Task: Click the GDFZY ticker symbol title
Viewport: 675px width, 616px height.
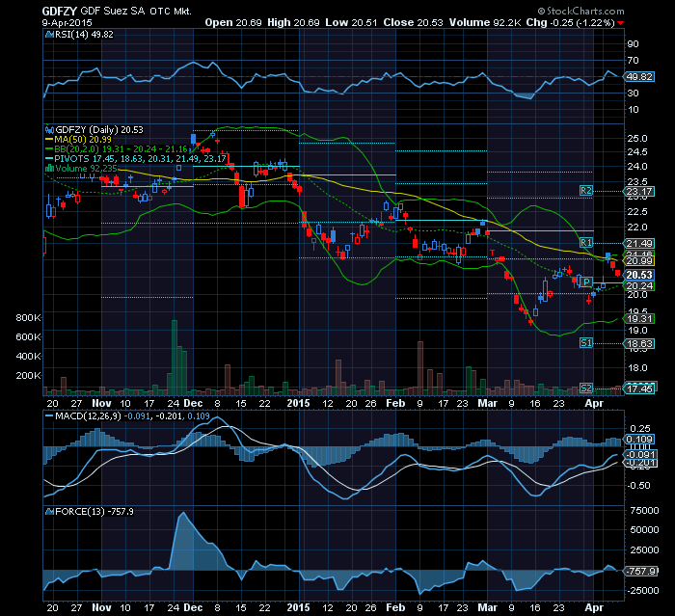Action: coord(60,12)
